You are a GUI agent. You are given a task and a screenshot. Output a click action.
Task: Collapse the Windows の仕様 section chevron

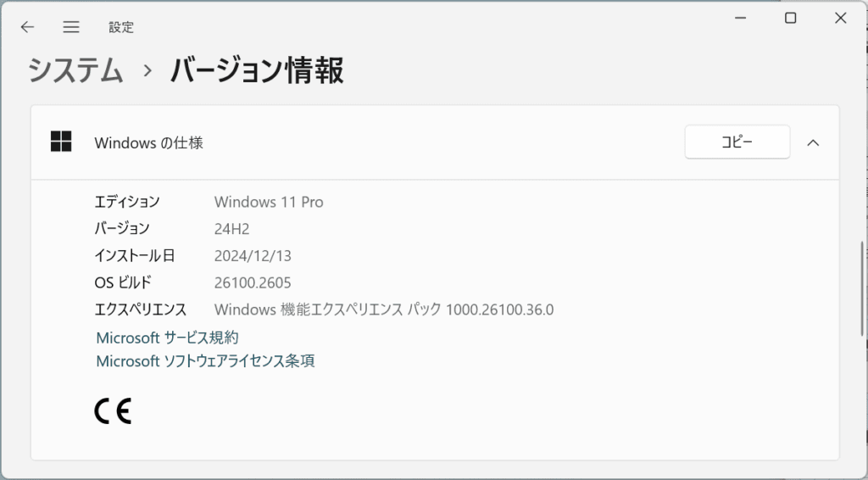[x=813, y=142]
